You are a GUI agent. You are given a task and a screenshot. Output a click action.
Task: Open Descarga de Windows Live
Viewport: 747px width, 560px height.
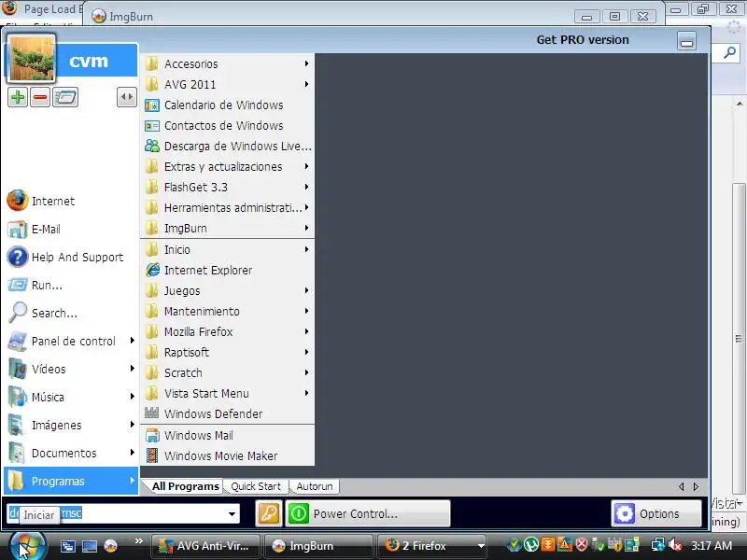(x=227, y=146)
